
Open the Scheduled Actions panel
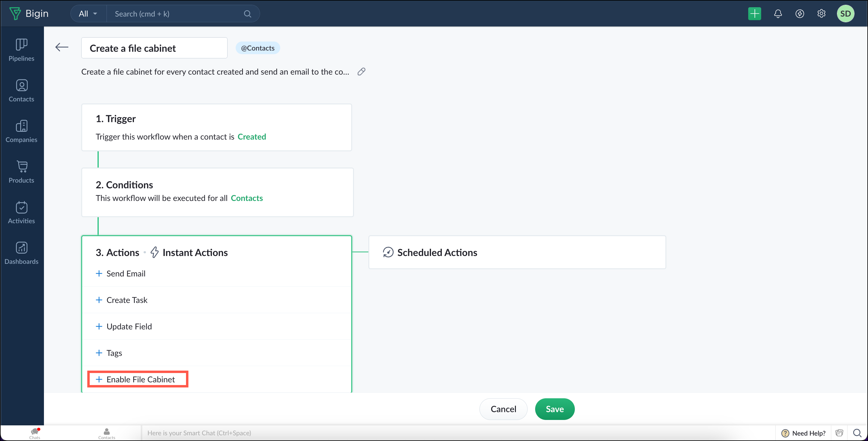tap(437, 252)
